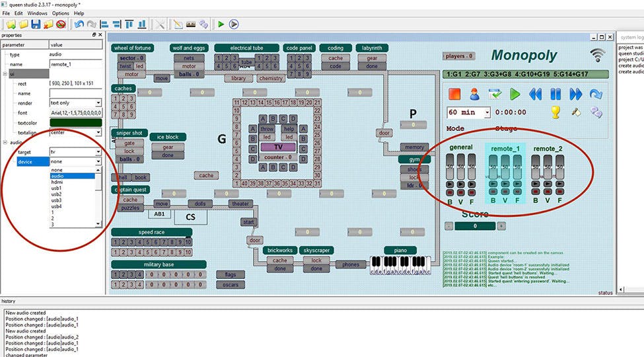Open the Options menu

tap(60, 13)
